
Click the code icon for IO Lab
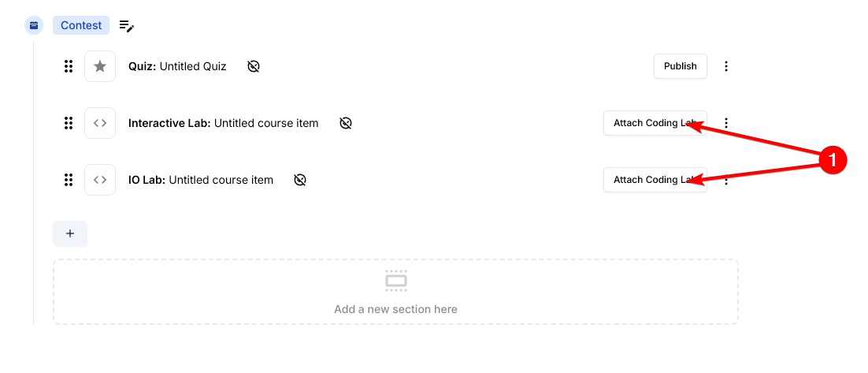point(100,180)
